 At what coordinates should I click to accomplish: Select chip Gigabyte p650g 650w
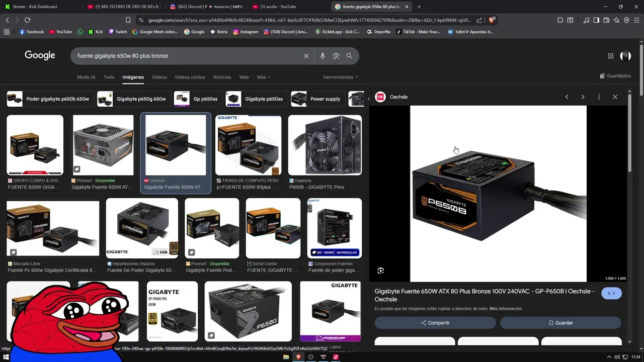(133, 99)
